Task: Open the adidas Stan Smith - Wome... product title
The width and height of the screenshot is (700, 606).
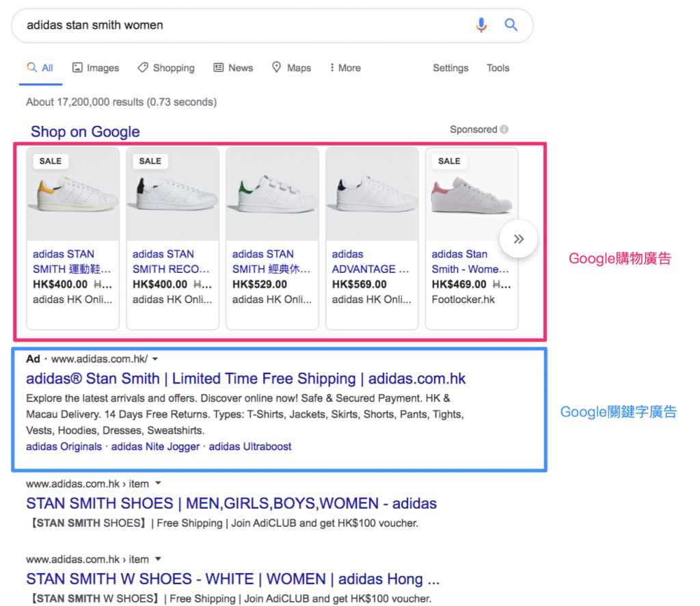Action: click(470, 262)
